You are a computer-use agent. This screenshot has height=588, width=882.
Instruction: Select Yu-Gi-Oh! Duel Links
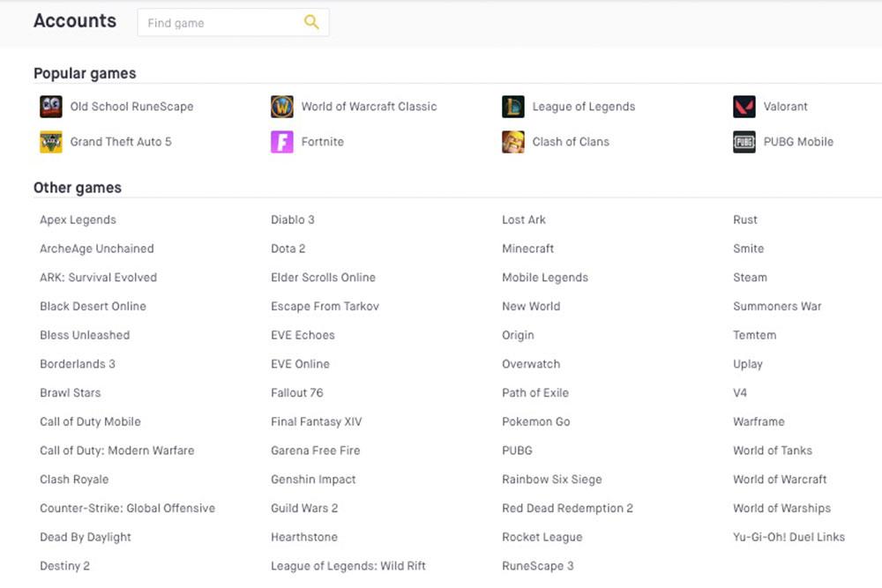tap(789, 537)
